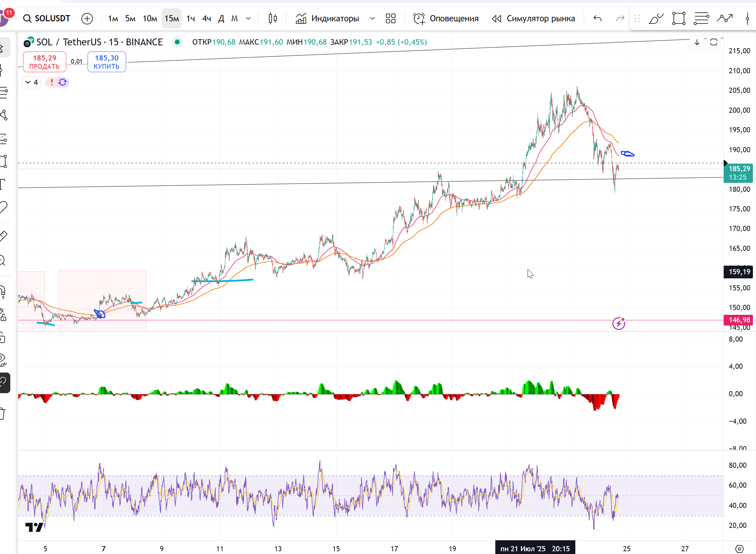Screen dimensions: 756x554
Task: Switch to the 5м timeframe
Action: point(130,18)
